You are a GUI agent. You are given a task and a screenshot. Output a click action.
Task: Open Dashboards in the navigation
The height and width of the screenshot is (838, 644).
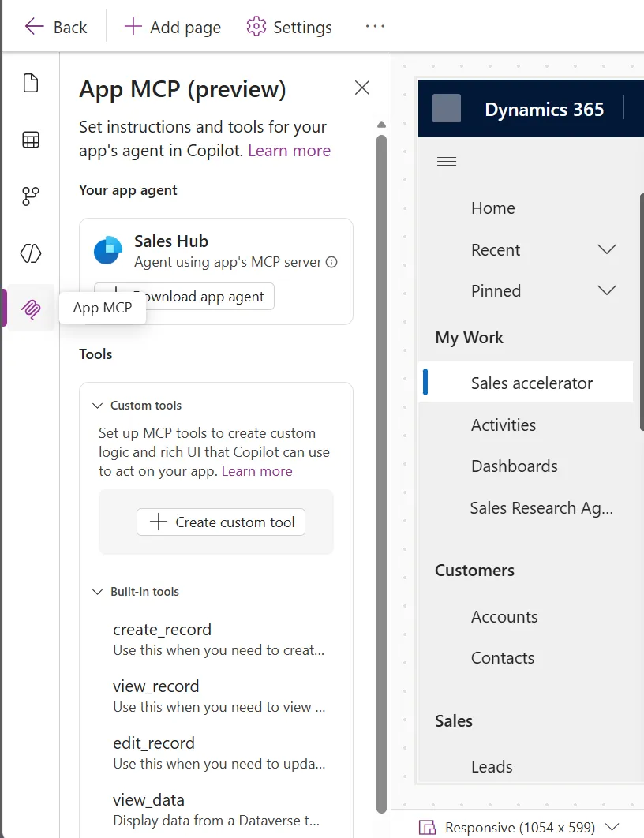[x=514, y=466]
